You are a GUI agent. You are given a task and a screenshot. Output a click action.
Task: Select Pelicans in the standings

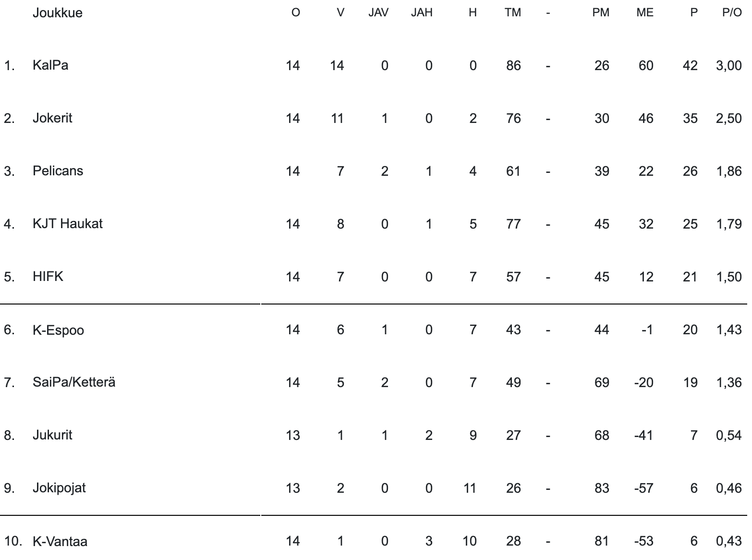(58, 171)
